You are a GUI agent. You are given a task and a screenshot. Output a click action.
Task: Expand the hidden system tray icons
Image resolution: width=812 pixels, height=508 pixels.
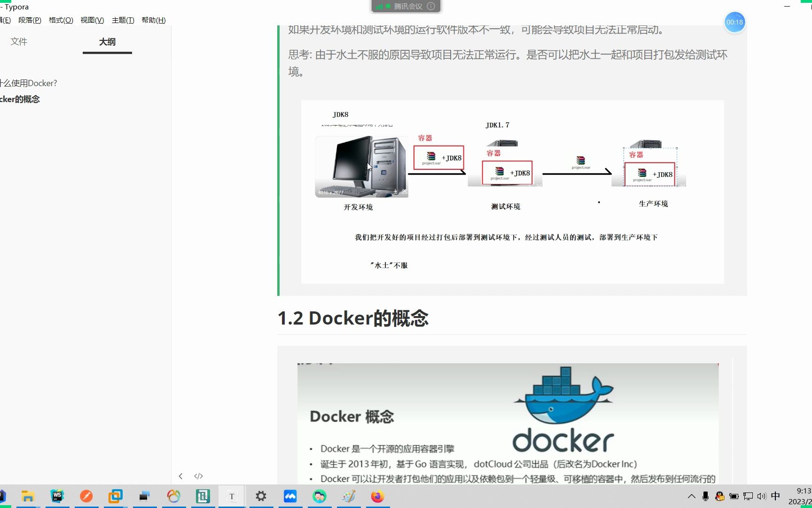pos(691,496)
